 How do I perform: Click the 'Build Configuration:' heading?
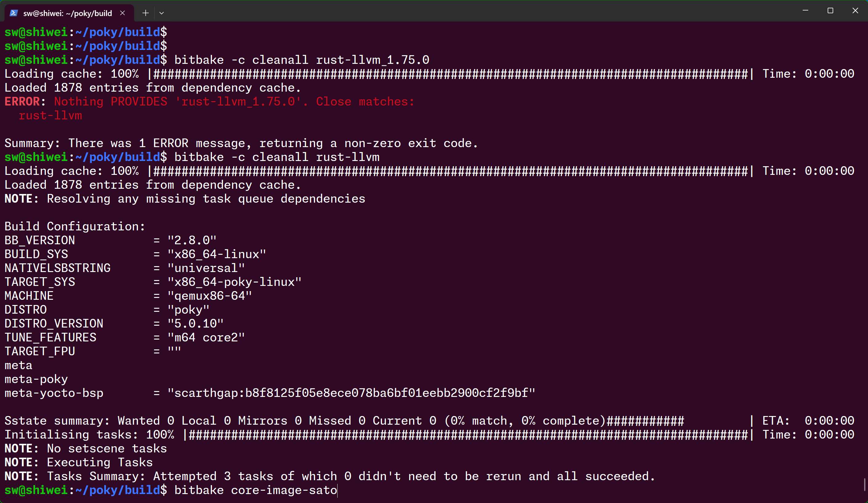(75, 226)
